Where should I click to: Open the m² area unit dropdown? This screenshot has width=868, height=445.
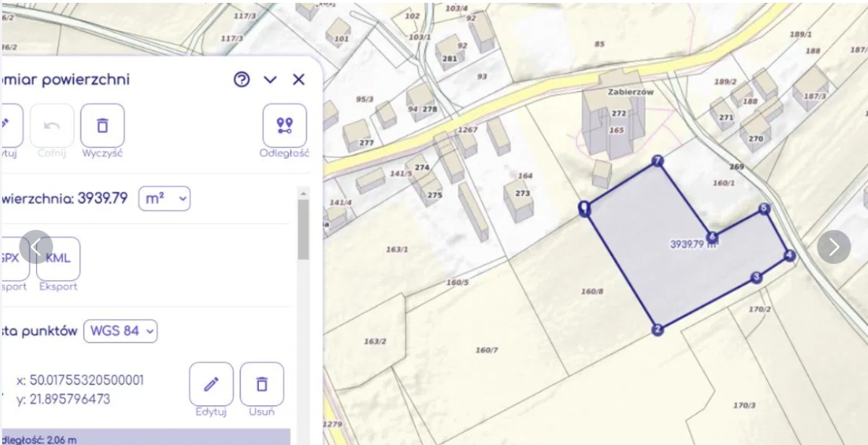164,198
